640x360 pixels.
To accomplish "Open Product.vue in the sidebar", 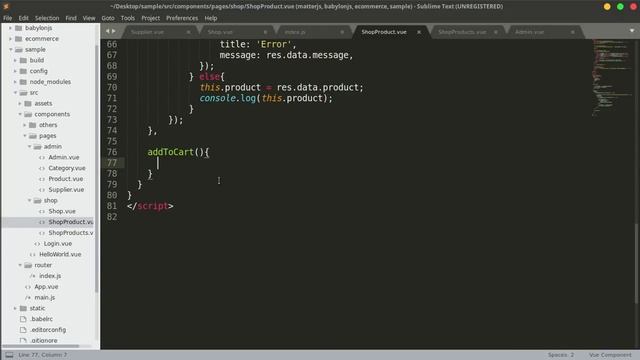I will [66, 179].
